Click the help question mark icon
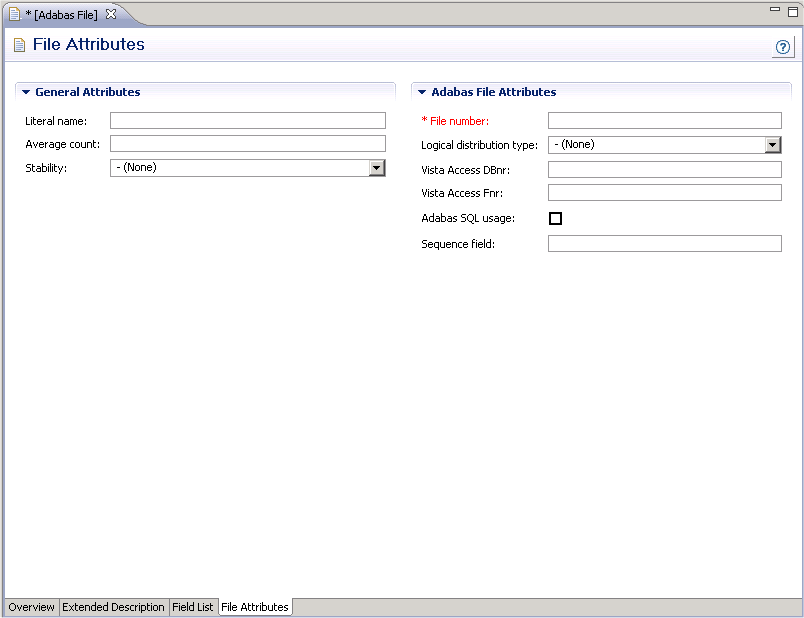Viewport: 804px width, 618px height. (x=783, y=47)
